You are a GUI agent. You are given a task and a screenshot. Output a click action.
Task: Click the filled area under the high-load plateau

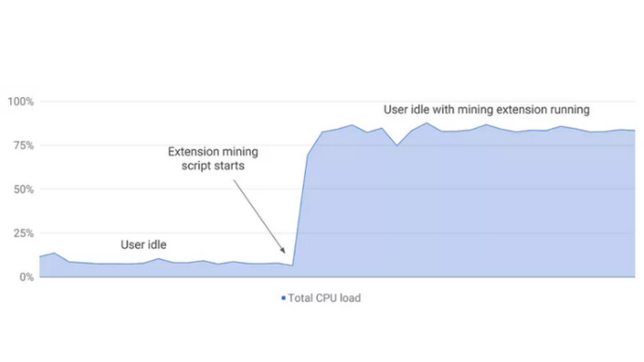coord(473,206)
